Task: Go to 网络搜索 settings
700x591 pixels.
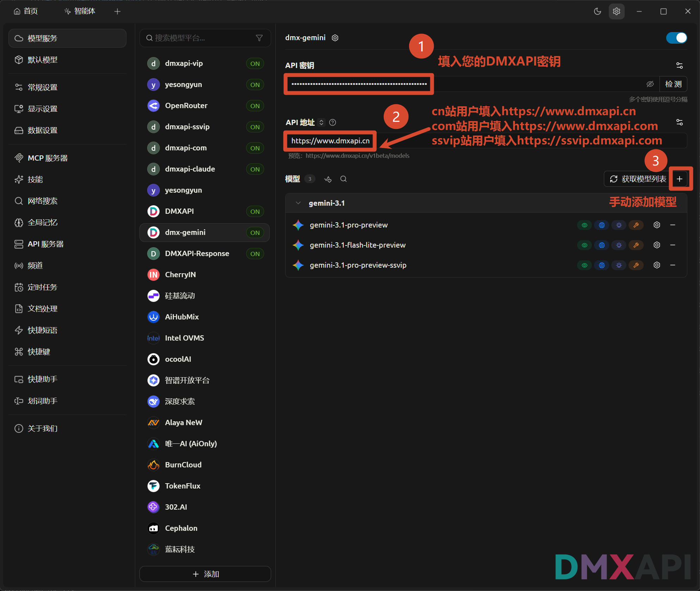Action: 67,201
